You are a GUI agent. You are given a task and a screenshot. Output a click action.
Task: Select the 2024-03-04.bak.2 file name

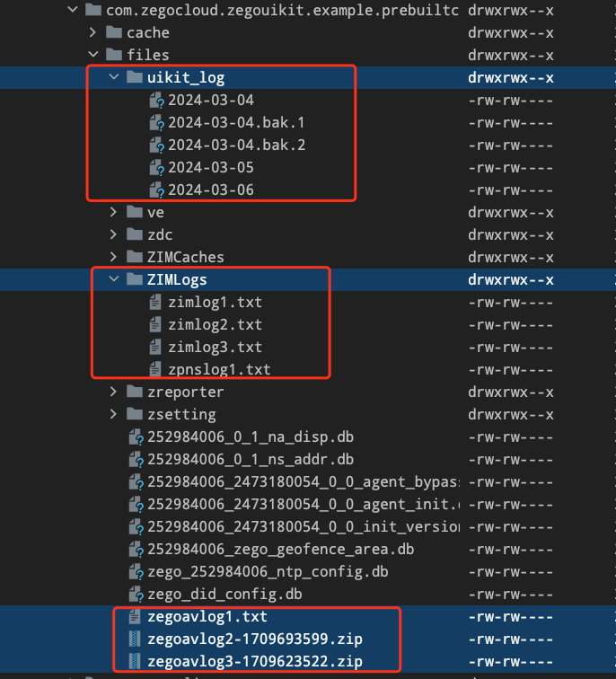pos(236,145)
